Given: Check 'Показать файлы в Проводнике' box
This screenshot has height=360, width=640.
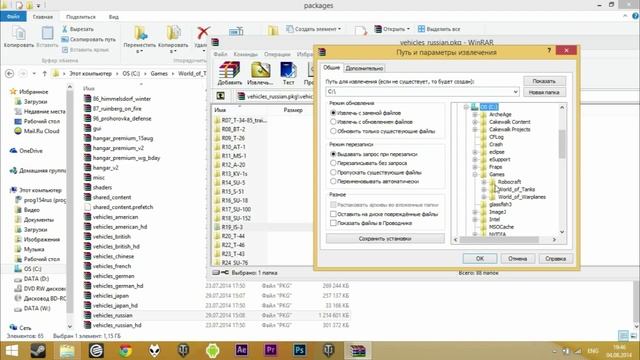Looking at the screenshot, I should click(x=333, y=223).
